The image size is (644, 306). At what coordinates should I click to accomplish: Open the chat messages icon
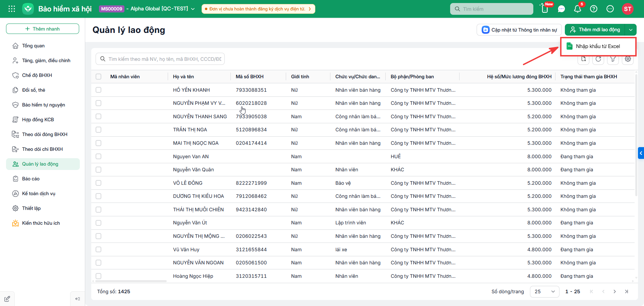point(561,9)
